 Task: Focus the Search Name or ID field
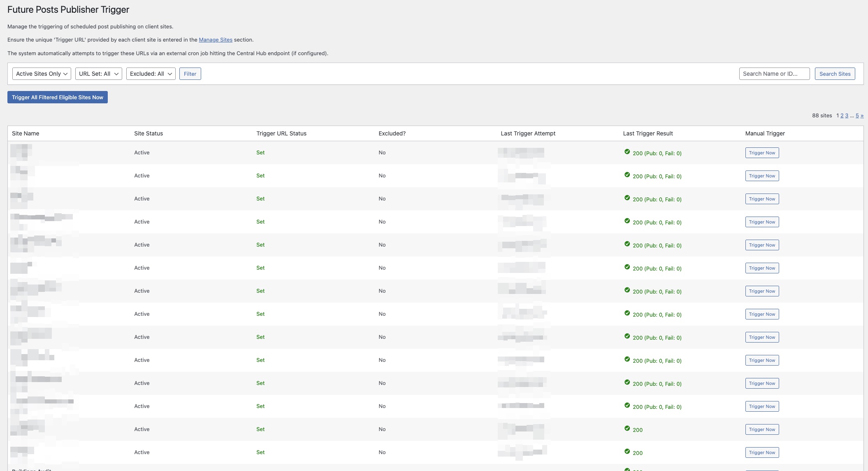pos(774,74)
